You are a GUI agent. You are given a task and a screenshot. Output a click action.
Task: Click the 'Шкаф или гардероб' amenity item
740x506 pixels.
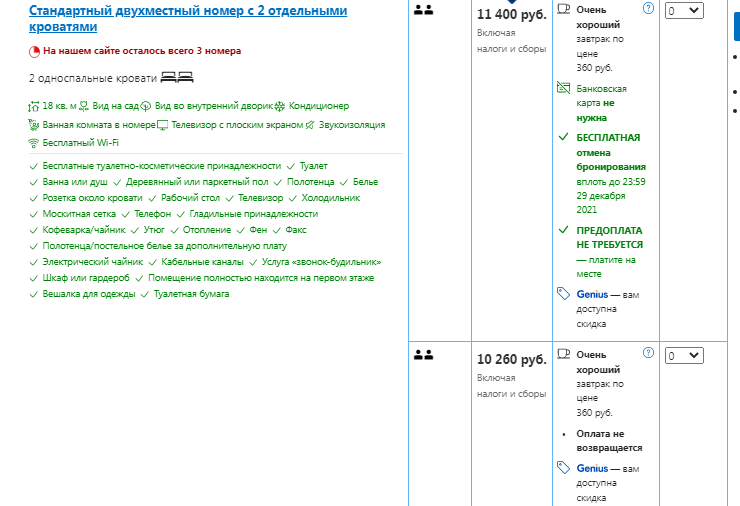click(86, 278)
